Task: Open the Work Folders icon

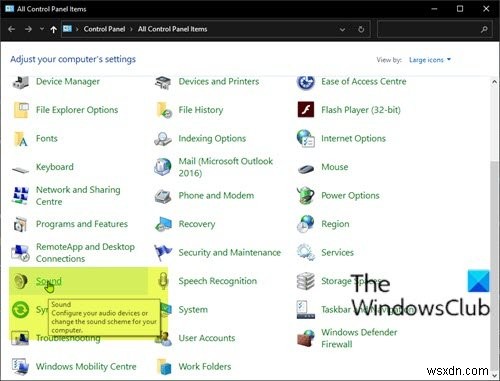Action: (x=164, y=367)
